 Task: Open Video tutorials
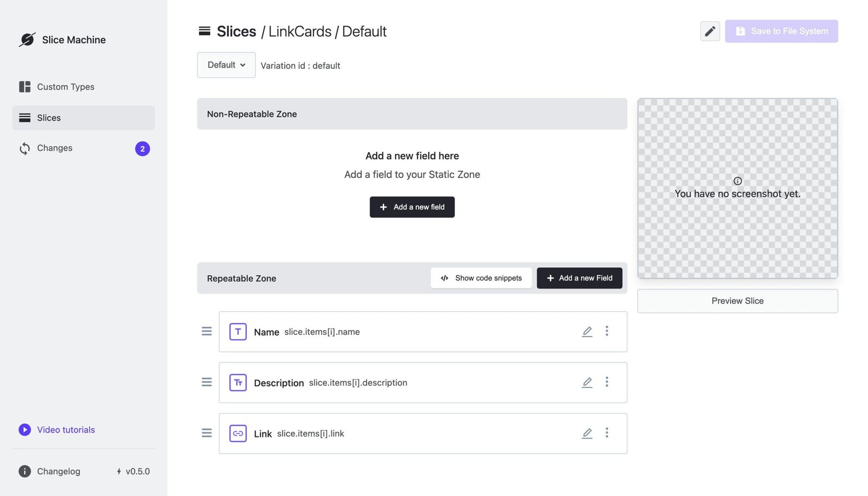(x=66, y=429)
